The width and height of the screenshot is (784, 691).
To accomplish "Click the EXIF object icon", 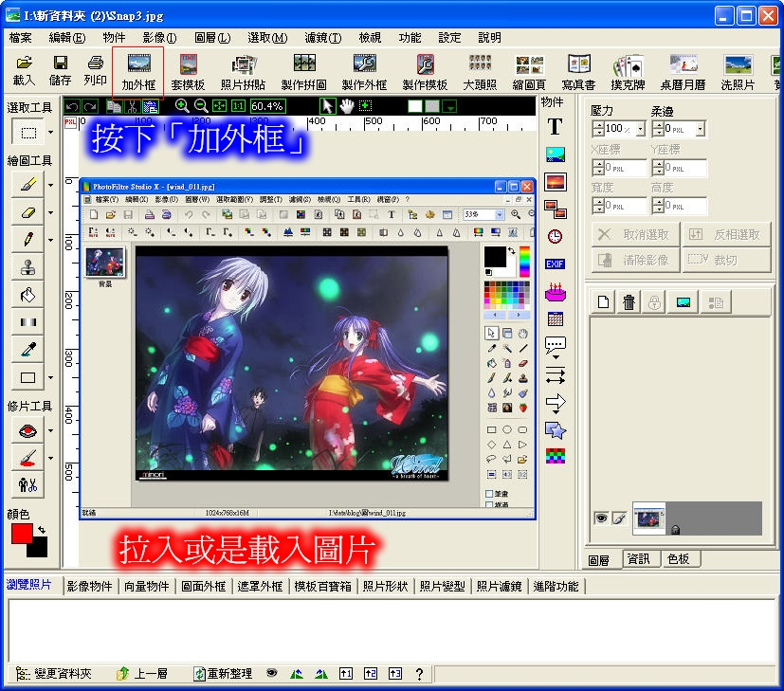I will [555, 264].
